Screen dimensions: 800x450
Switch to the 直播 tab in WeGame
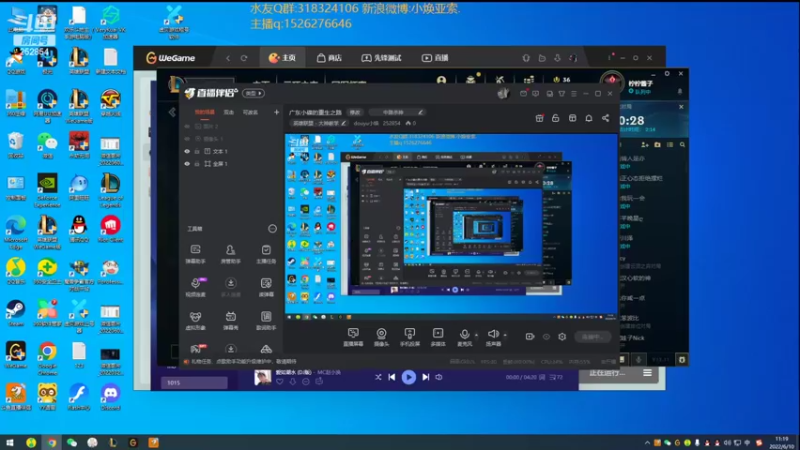coord(435,58)
